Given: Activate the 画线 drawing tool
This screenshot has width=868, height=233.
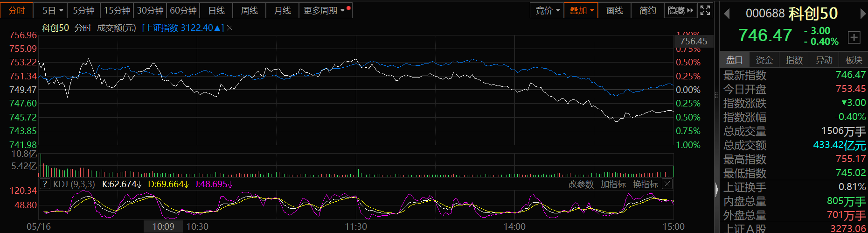Looking at the screenshot, I should 614,10.
